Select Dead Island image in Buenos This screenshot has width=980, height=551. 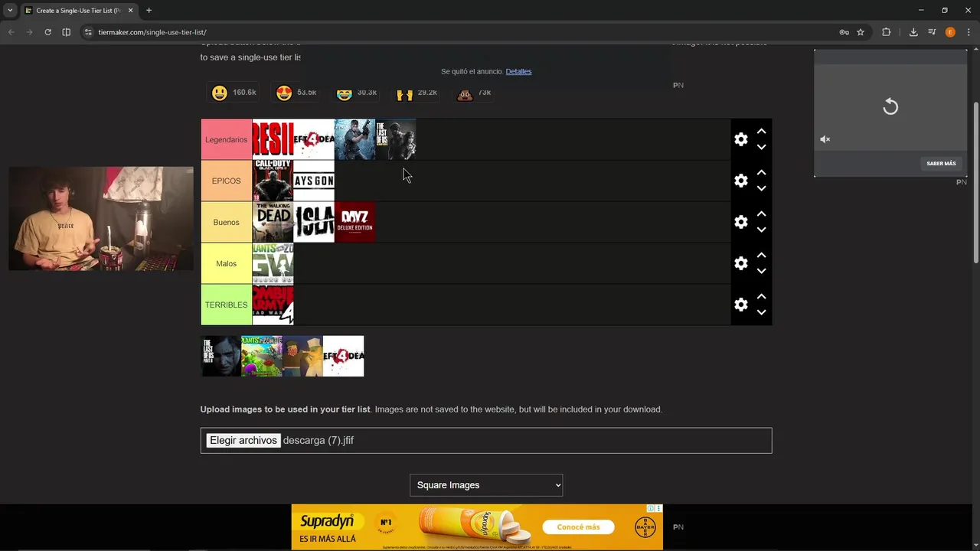(x=314, y=222)
